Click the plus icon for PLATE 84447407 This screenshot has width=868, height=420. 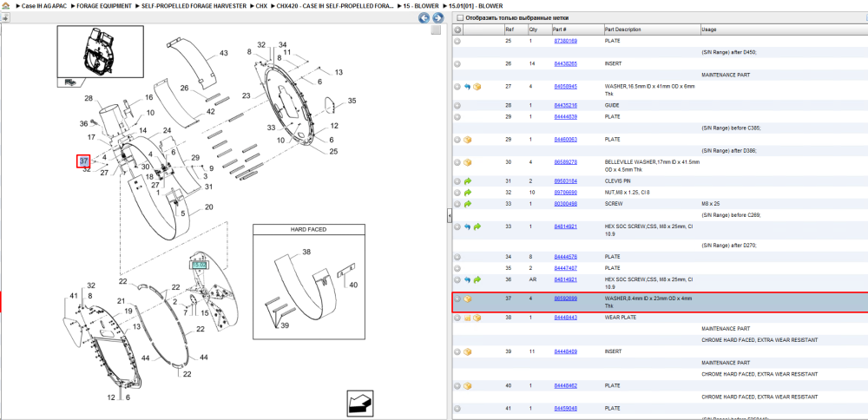(457, 268)
